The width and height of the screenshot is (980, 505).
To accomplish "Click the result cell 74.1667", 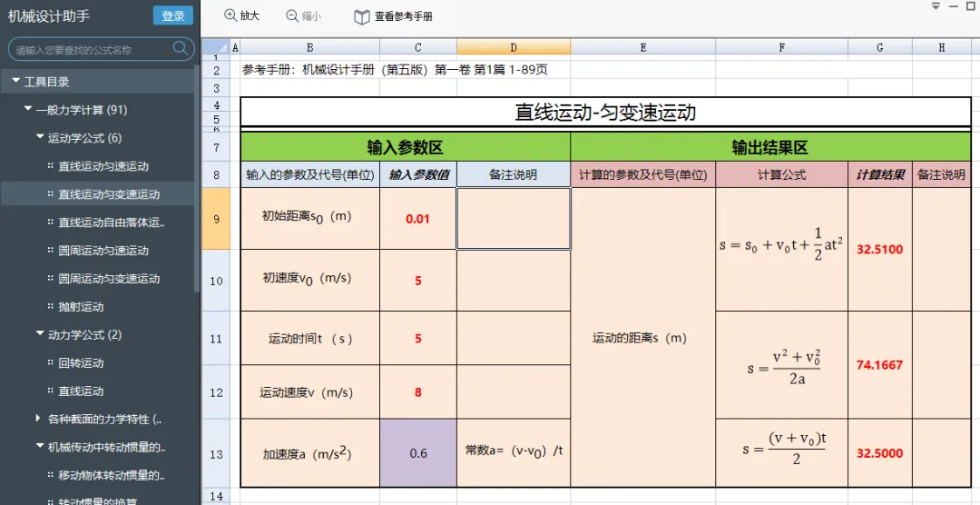I will click(880, 365).
